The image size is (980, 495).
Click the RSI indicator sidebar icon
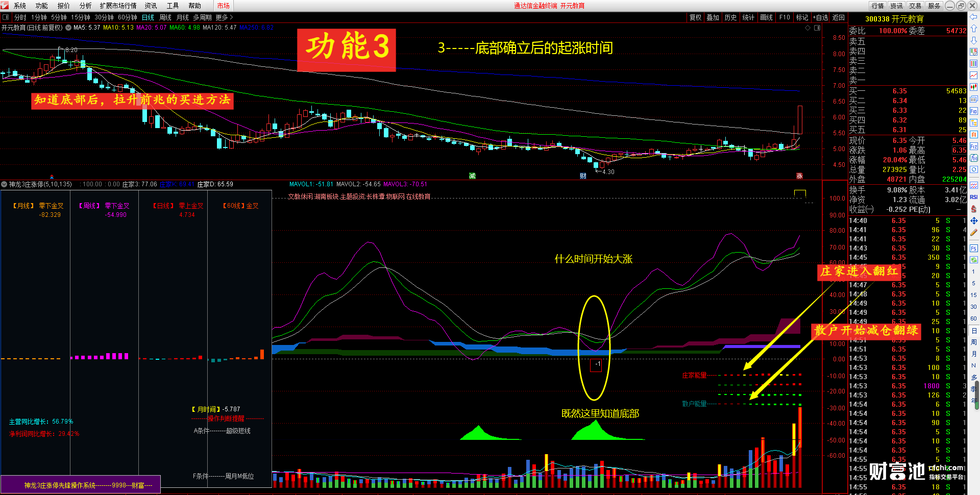point(973,197)
